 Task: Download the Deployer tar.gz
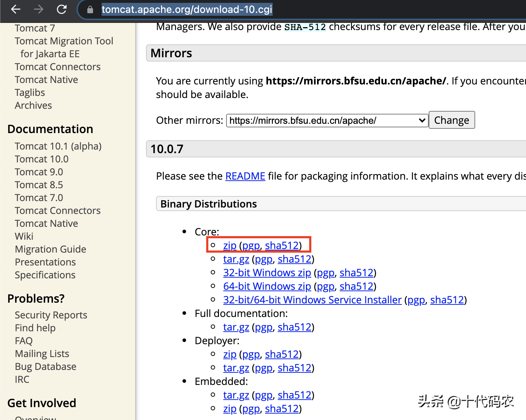[x=236, y=368]
